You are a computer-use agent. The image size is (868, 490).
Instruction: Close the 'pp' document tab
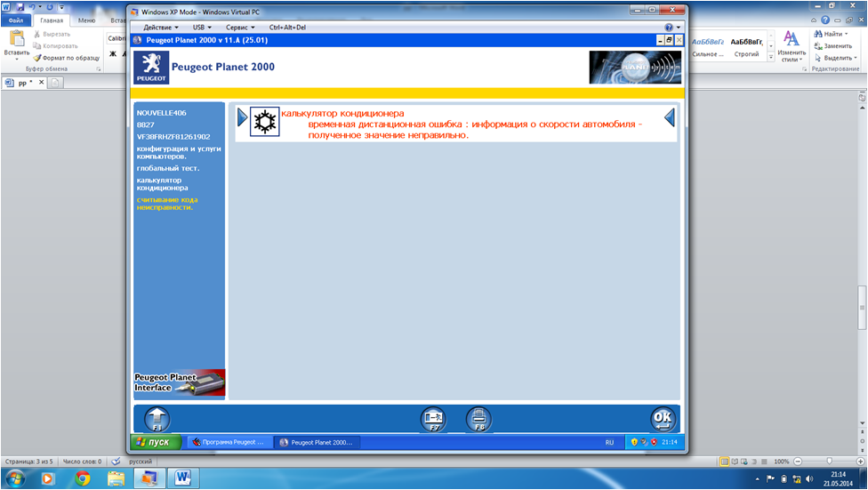coord(41,82)
